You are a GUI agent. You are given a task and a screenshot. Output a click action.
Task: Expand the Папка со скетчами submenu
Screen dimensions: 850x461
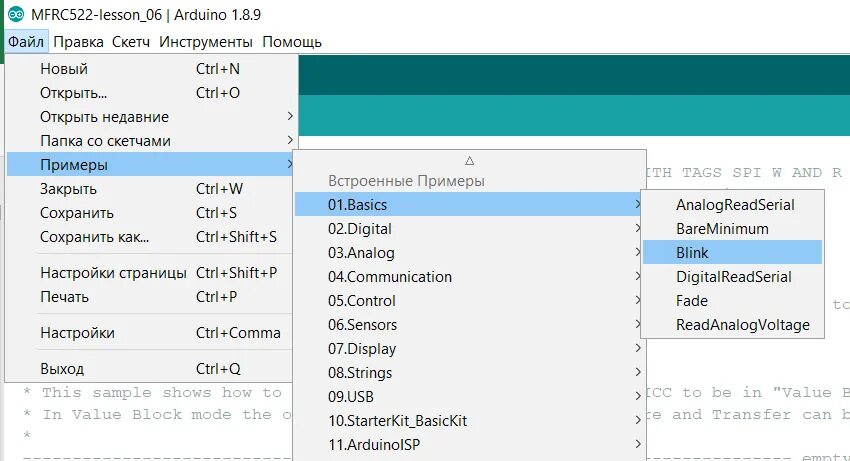point(151,140)
